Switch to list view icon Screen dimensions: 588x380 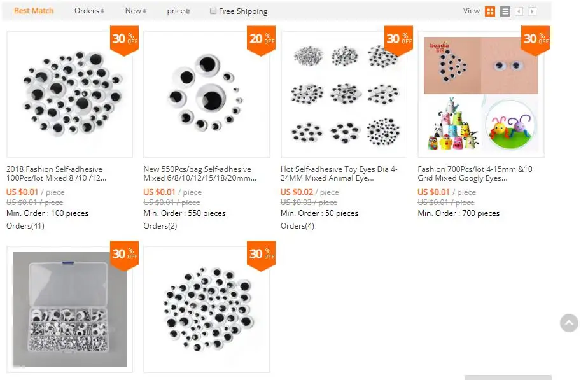click(505, 11)
